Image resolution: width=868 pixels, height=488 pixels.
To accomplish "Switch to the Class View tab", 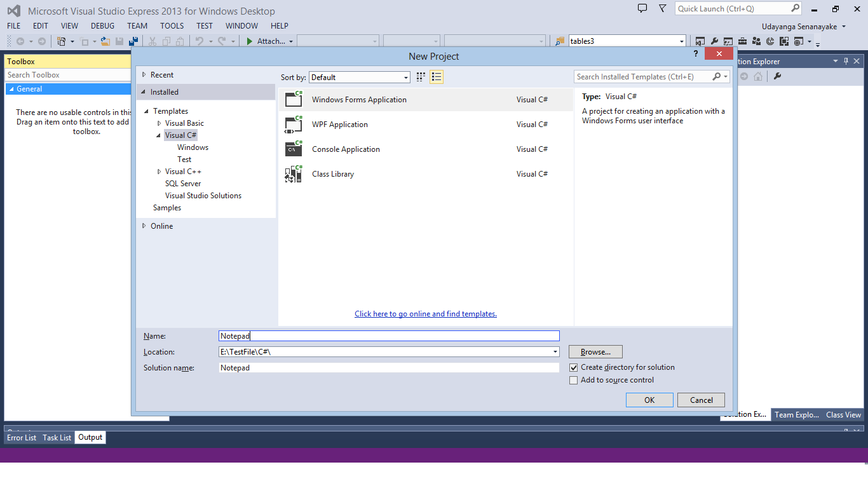I will click(x=844, y=415).
